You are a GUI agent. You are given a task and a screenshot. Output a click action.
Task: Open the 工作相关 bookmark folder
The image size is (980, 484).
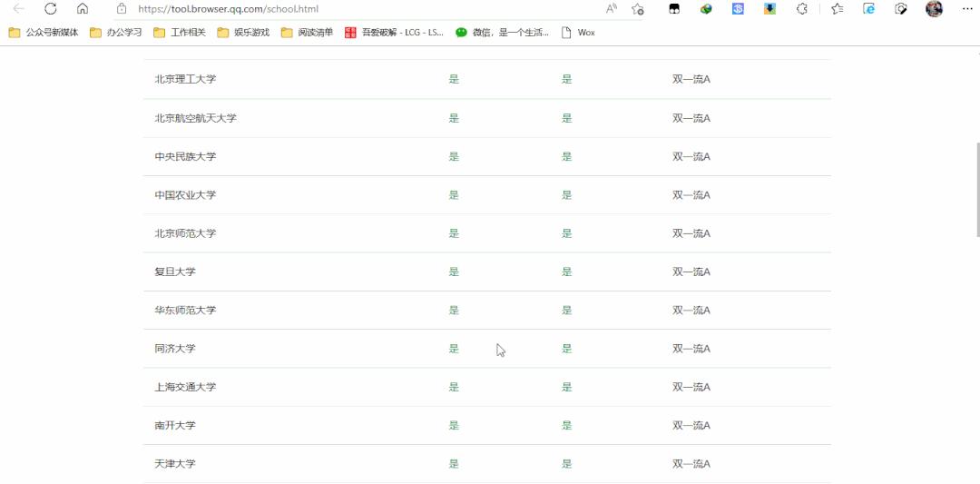pyautogui.click(x=180, y=33)
